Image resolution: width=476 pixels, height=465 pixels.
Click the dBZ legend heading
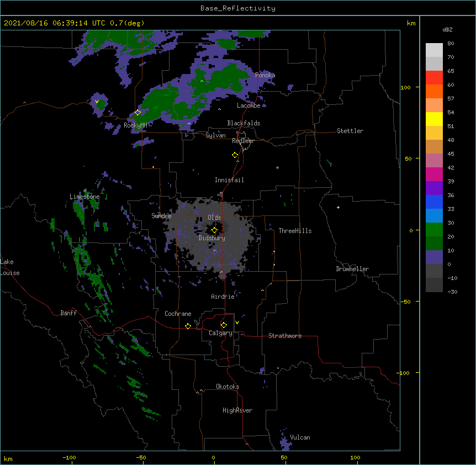[447, 29]
